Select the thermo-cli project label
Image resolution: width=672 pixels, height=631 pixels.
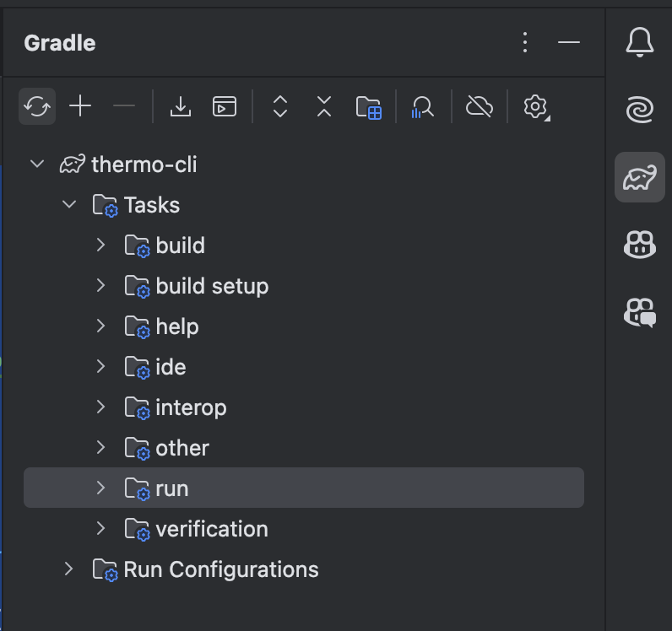(x=144, y=164)
